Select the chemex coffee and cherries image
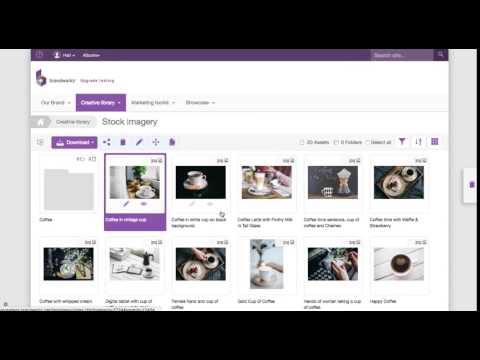Screen dimensions: 480x360 (x=333, y=182)
